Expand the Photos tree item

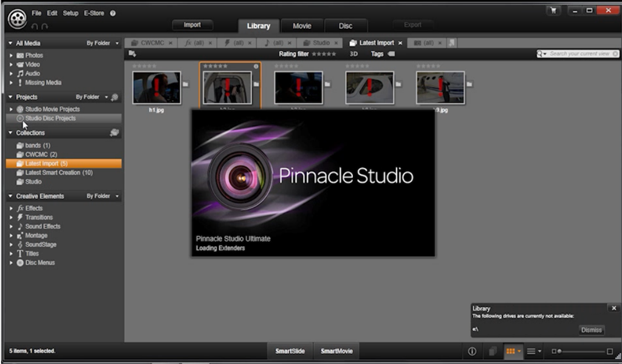(x=11, y=56)
